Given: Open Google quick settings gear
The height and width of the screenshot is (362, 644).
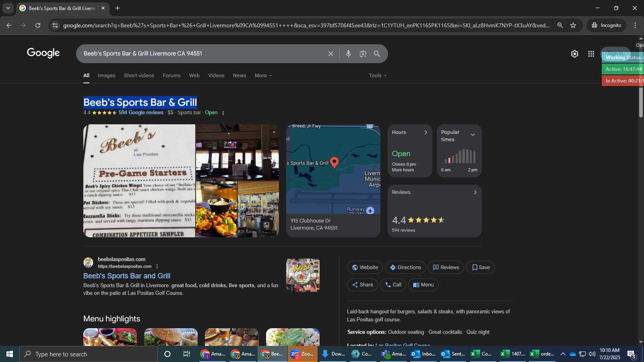Looking at the screenshot, I should 574,54.
